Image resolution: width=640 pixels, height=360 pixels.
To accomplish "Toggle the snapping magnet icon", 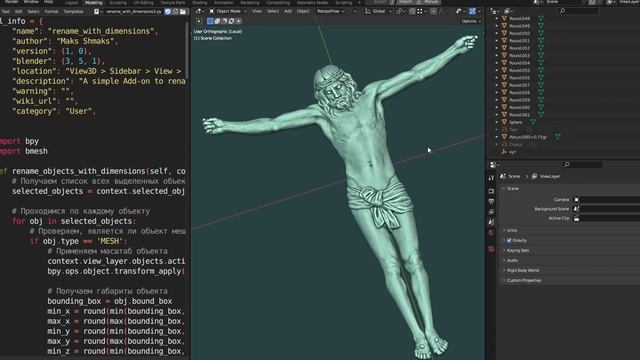I will pyautogui.click(x=412, y=11).
